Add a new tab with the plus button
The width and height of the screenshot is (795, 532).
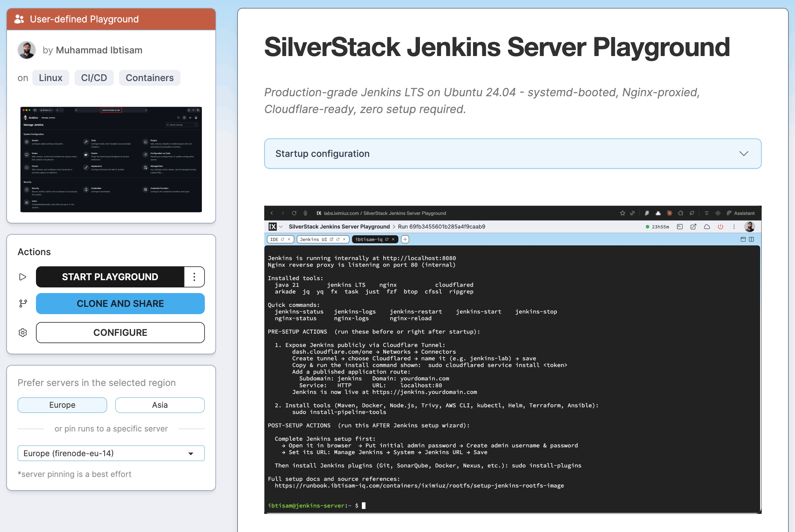click(405, 240)
